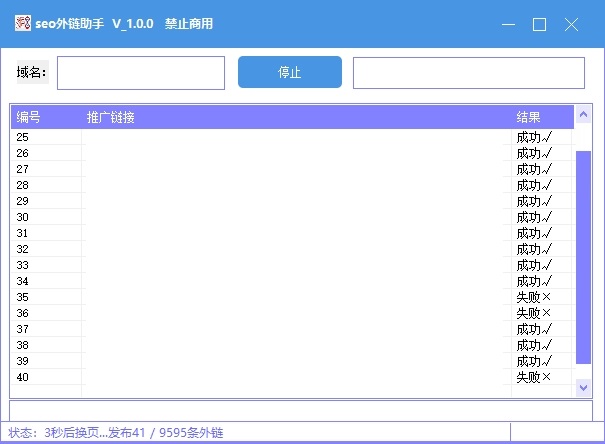Select row number 28
This screenshot has height=444, width=605.
pyautogui.click(x=291, y=185)
